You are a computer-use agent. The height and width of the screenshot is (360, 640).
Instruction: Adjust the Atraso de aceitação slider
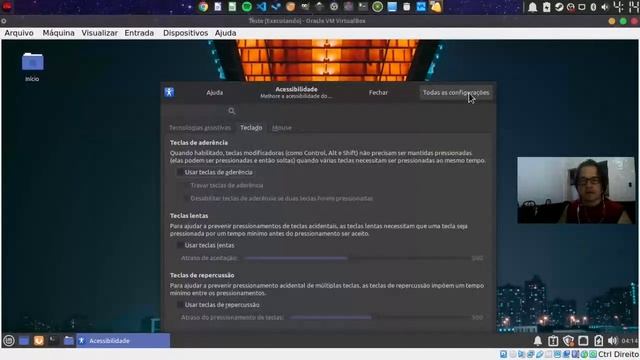(x=357, y=258)
